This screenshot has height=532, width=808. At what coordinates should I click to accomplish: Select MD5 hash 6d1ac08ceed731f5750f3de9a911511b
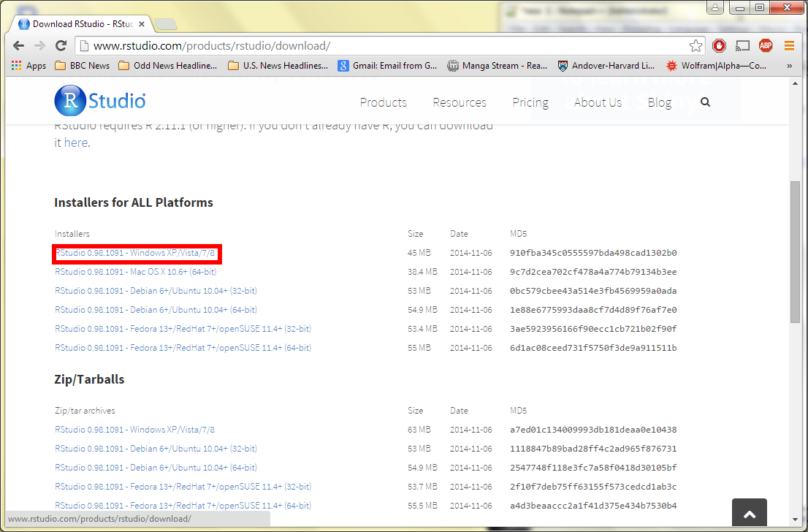point(593,348)
